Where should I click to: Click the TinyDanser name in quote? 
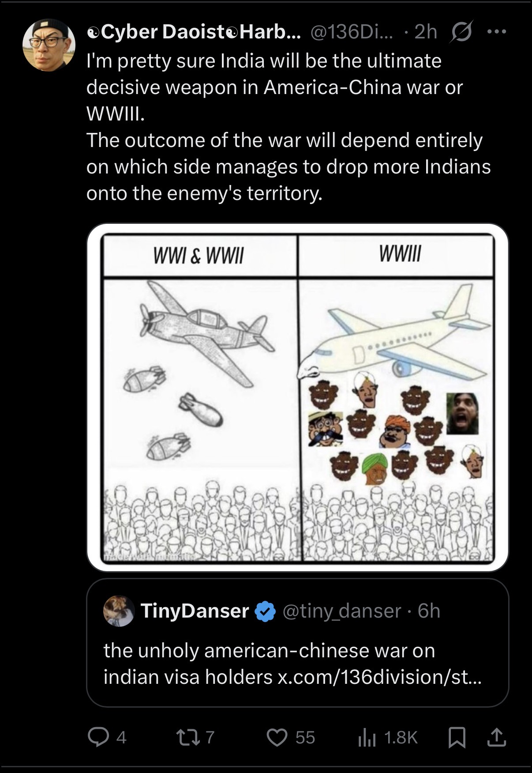[195, 611]
